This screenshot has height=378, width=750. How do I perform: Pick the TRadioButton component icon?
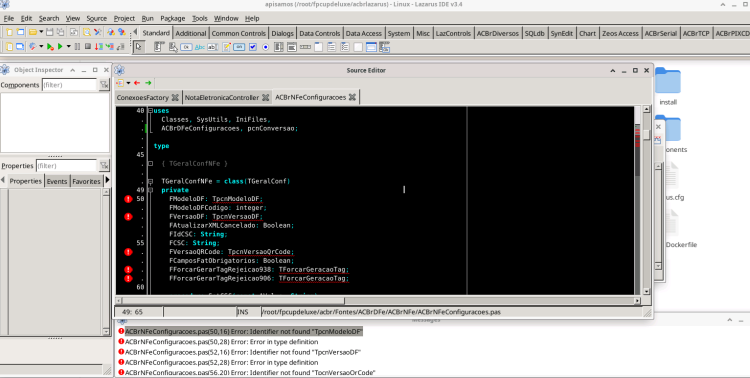(265, 47)
